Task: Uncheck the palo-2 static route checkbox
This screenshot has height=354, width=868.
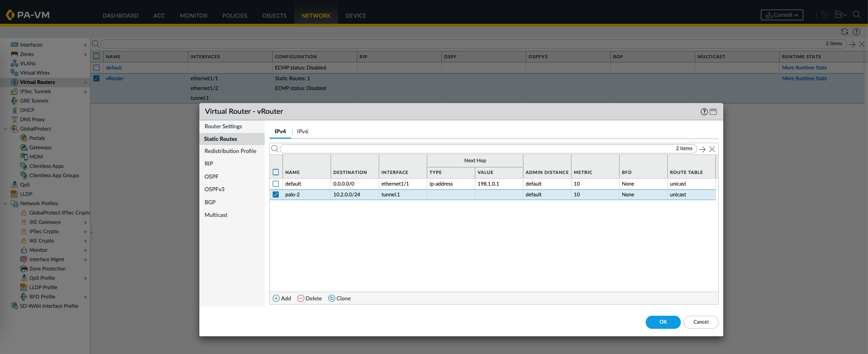Action: [275, 194]
